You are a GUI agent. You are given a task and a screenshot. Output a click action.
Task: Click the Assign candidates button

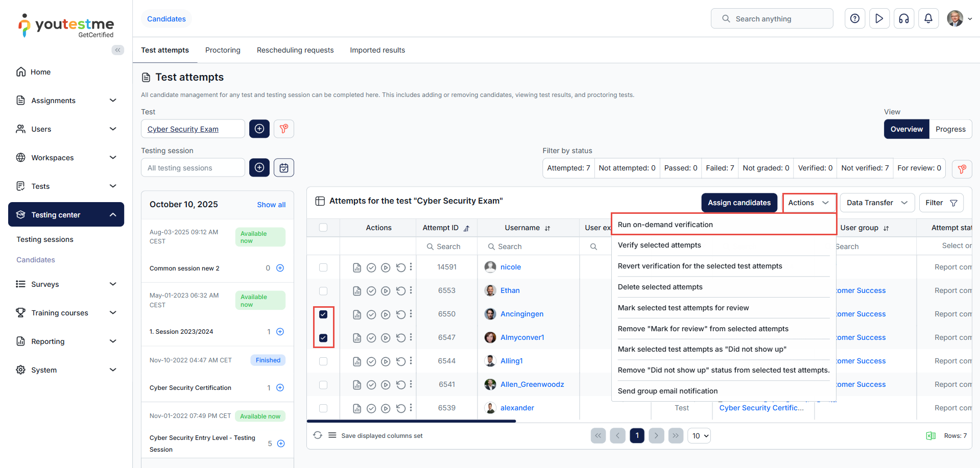click(739, 203)
